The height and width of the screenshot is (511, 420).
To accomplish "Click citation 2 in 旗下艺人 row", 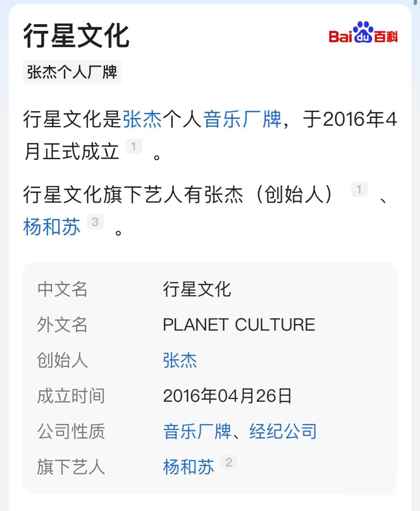I will (229, 462).
